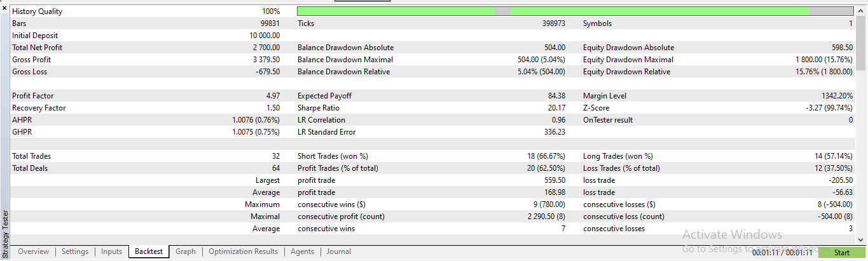Click the Symbols label
The image size is (868, 261).
click(597, 23)
